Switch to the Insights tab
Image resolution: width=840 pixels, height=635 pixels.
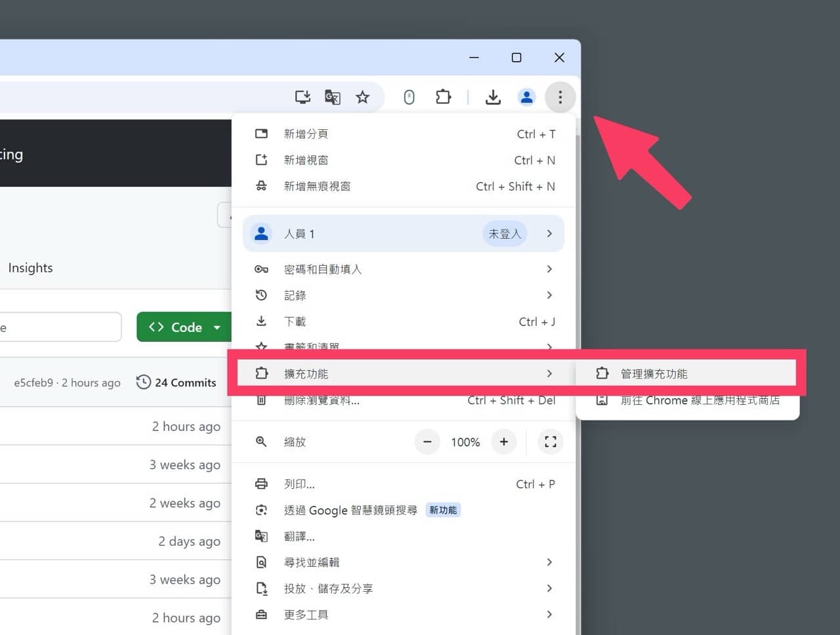coord(30,268)
